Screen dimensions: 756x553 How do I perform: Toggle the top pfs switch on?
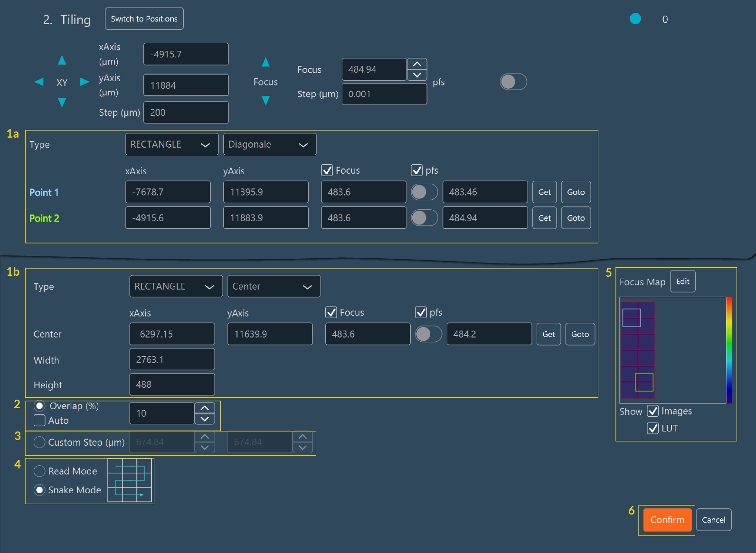pos(513,82)
